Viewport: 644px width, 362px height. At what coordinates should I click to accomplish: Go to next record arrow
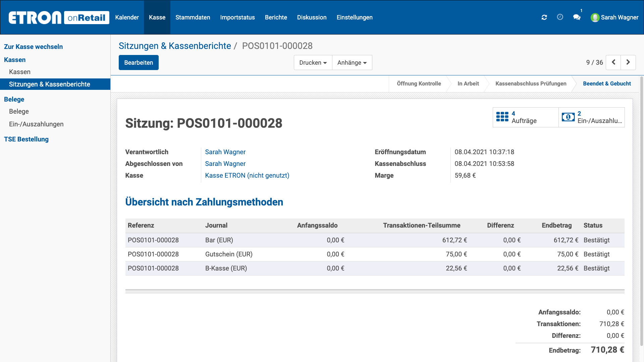(x=628, y=62)
